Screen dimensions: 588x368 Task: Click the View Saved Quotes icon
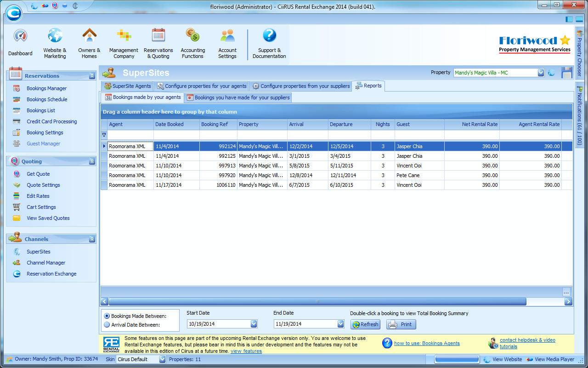[x=17, y=218]
